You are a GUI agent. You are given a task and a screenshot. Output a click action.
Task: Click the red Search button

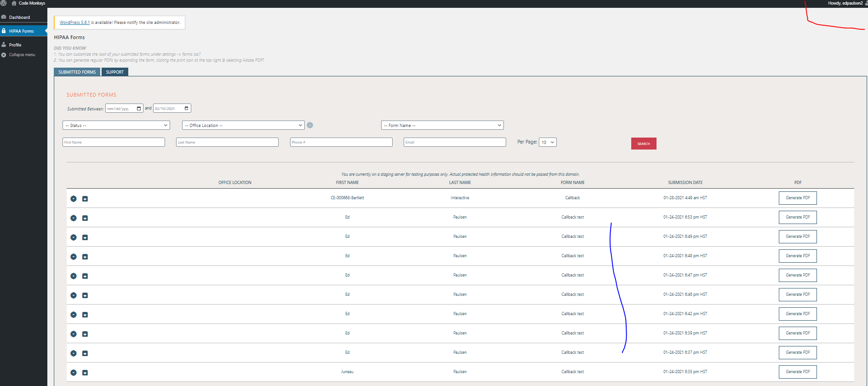coord(644,144)
